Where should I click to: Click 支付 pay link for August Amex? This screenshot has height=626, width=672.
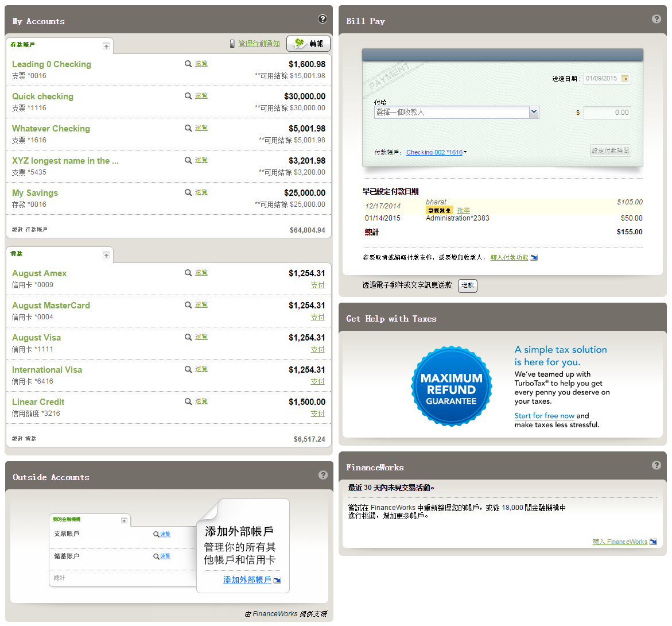pos(317,285)
